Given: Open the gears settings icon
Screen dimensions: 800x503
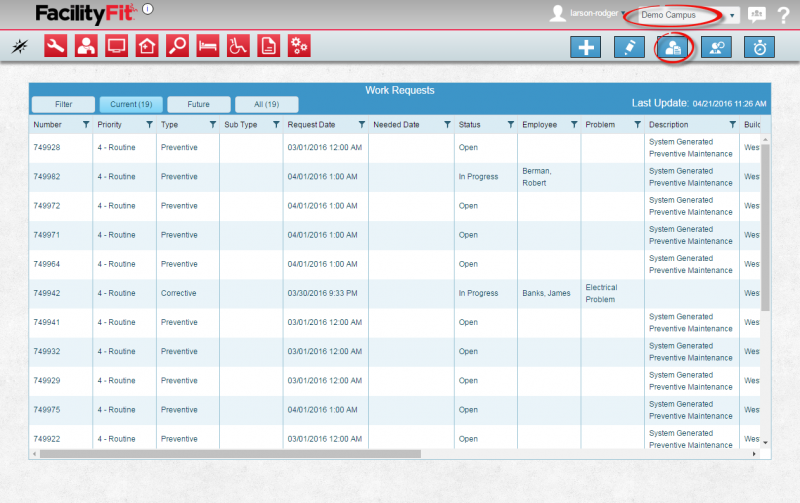Looking at the screenshot, I should [x=299, y=46].
